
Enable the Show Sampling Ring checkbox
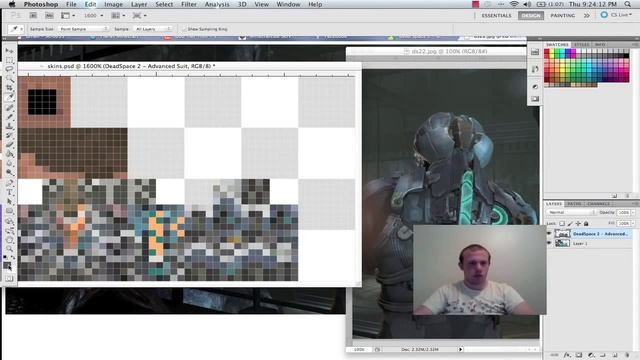click(184, 29)
